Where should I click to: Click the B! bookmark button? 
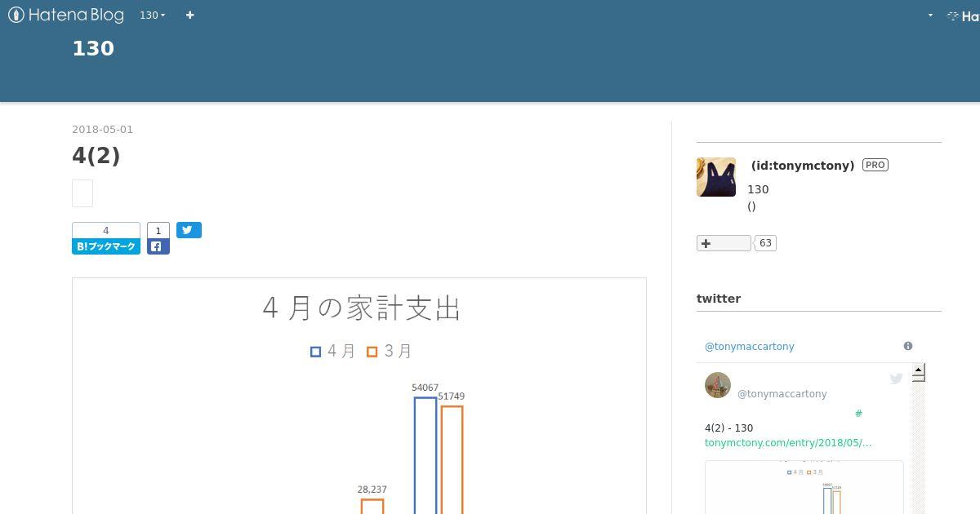106,246
